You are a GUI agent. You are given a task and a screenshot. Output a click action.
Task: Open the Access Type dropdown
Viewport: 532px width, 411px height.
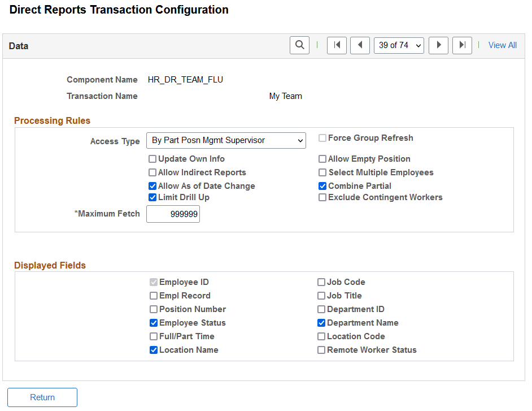226,140
